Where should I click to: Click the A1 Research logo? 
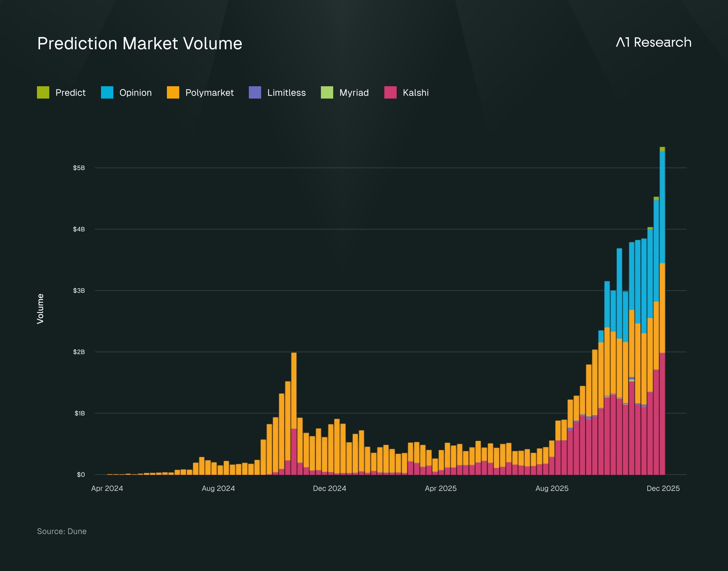click(x=654, y=43)
